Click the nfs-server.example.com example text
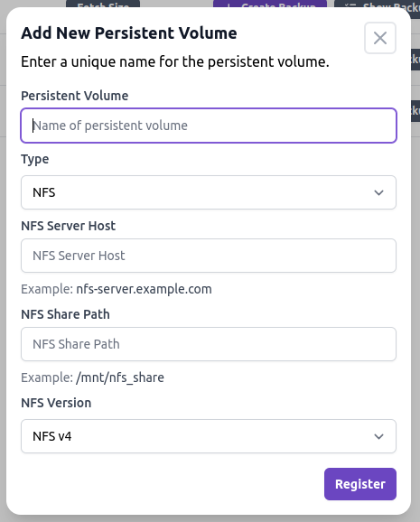Image resolution: width=420 pixels, height=522 pixels. pos(144,289)
